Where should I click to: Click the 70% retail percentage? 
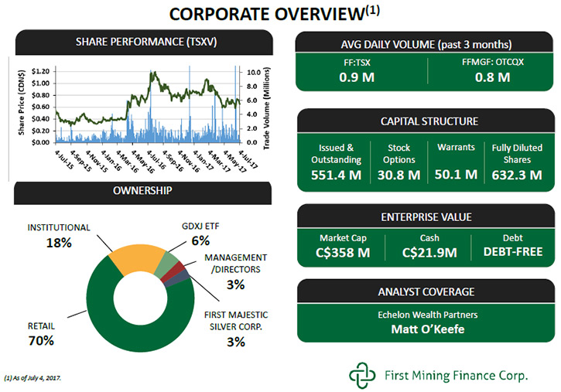coord(41,340)
